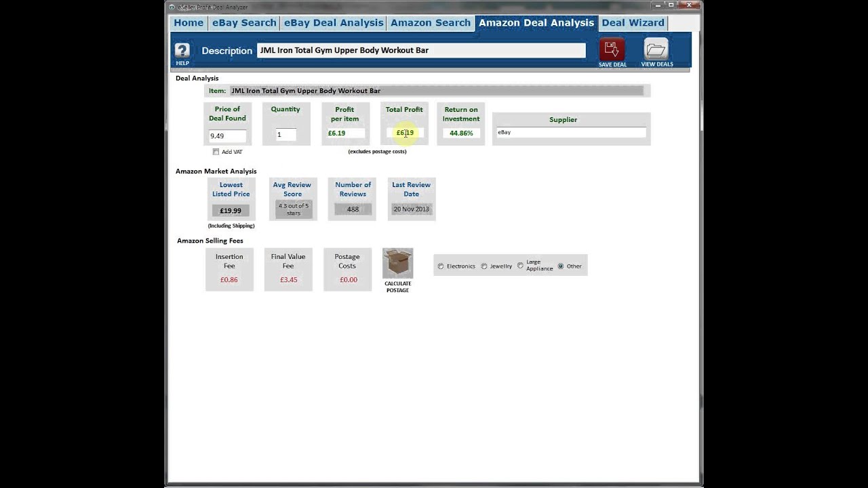Open the View Deals folder icon

coord(656,49)
